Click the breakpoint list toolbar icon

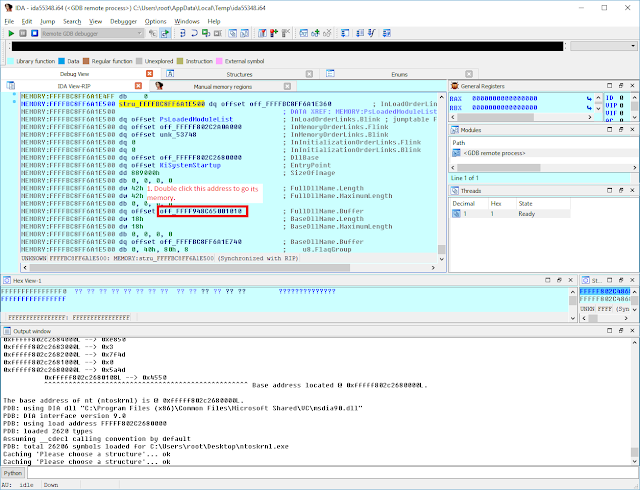click(262, 33)
